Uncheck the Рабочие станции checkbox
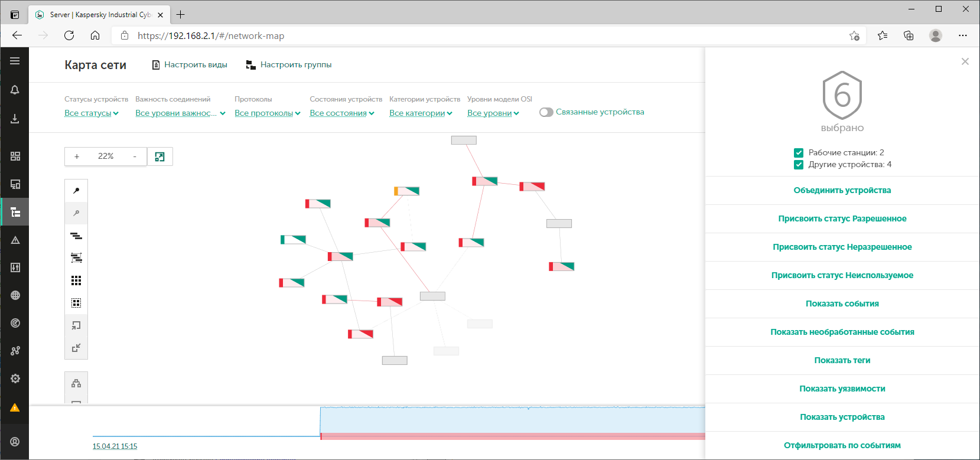 799,152
